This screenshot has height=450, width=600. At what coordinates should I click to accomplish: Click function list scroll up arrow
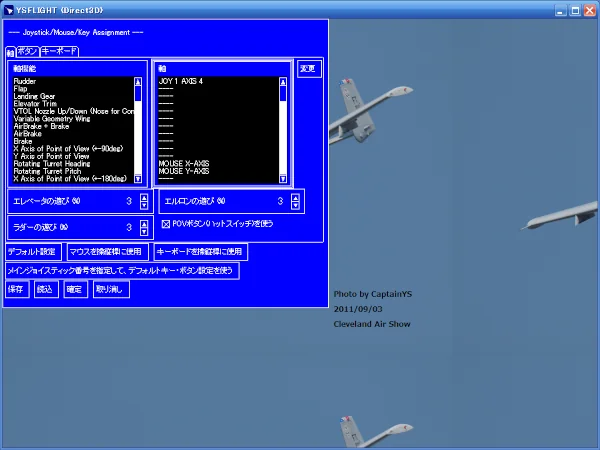138,82
